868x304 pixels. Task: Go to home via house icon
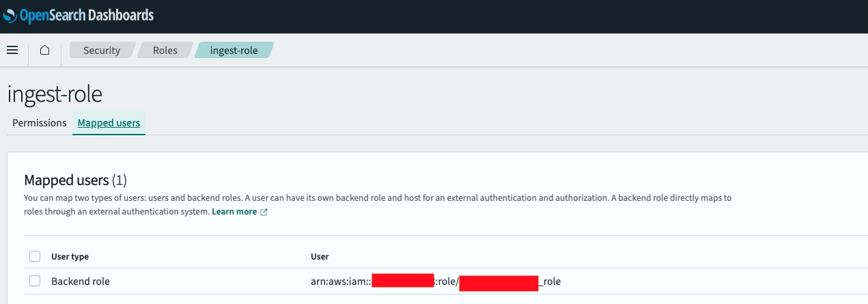pos(44,50)
